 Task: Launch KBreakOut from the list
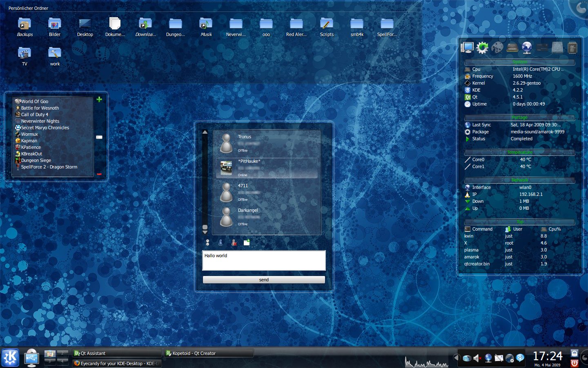(29, 154)
